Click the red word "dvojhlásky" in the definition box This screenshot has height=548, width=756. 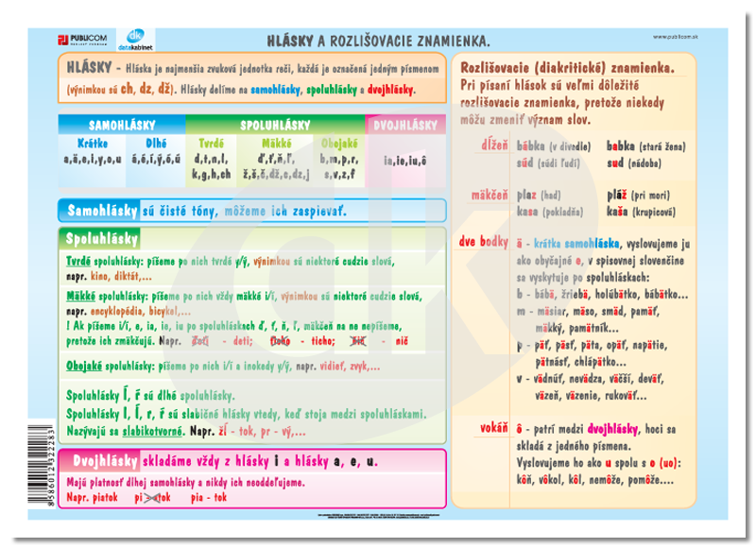[390, 90]
